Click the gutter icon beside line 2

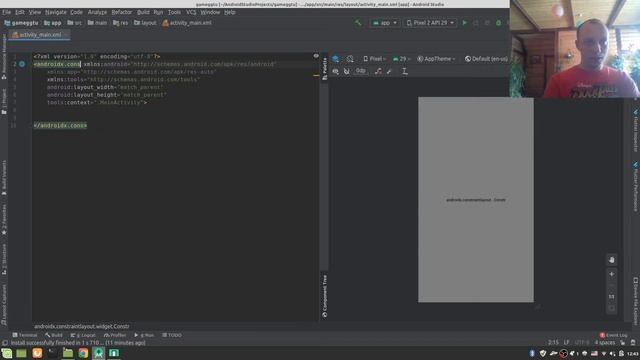pyautogui.click(x=22, y=64)
